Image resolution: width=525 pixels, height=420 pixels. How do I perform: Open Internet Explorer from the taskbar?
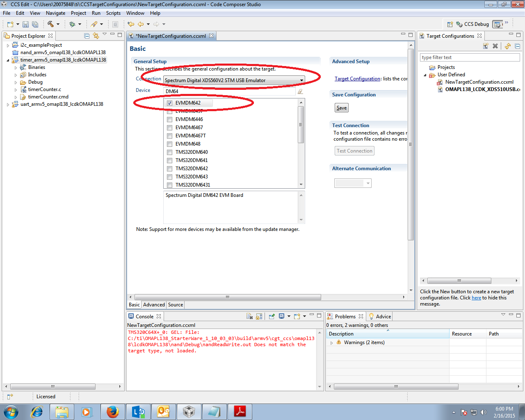click(x=37, y=411)
